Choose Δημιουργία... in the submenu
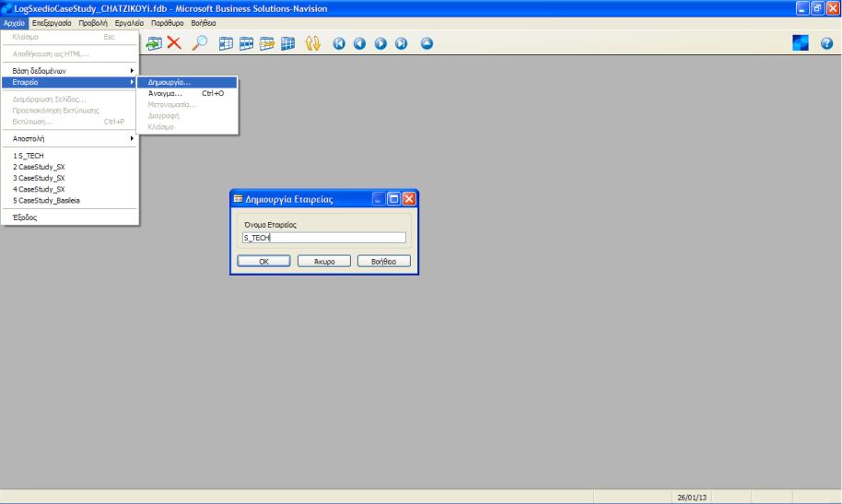Screen dimensions: 842x504 (x=187, y=82)
